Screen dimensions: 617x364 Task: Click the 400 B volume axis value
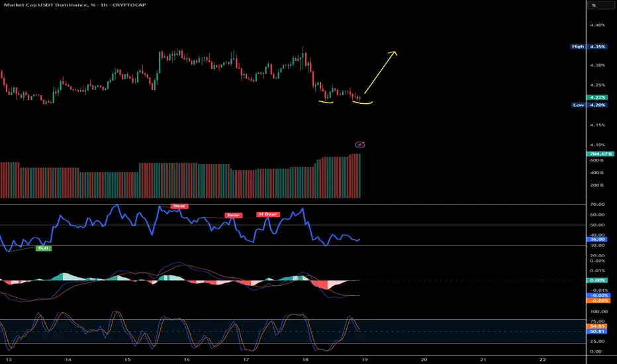click(596, 173)
